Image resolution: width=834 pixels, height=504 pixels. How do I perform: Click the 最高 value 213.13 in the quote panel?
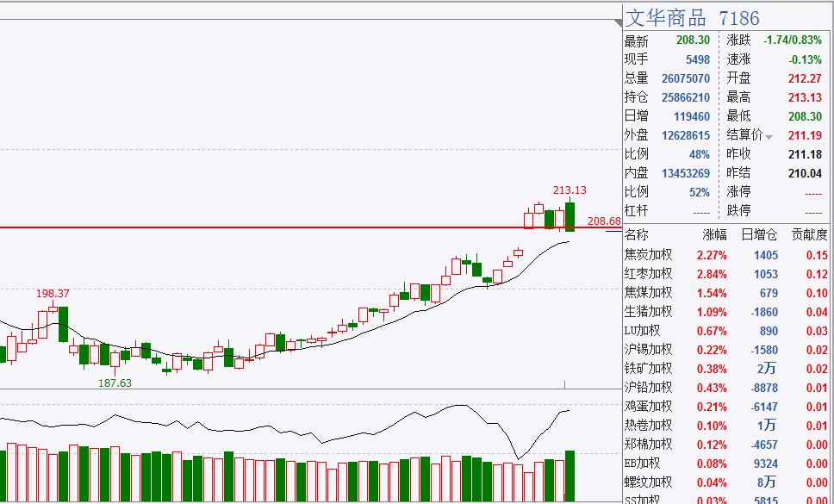click(805, 98)
